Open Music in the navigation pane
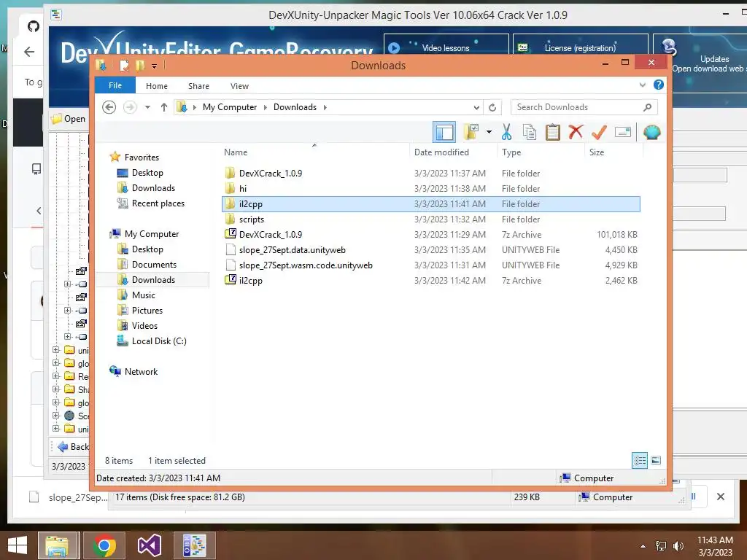 coord(144,295)
